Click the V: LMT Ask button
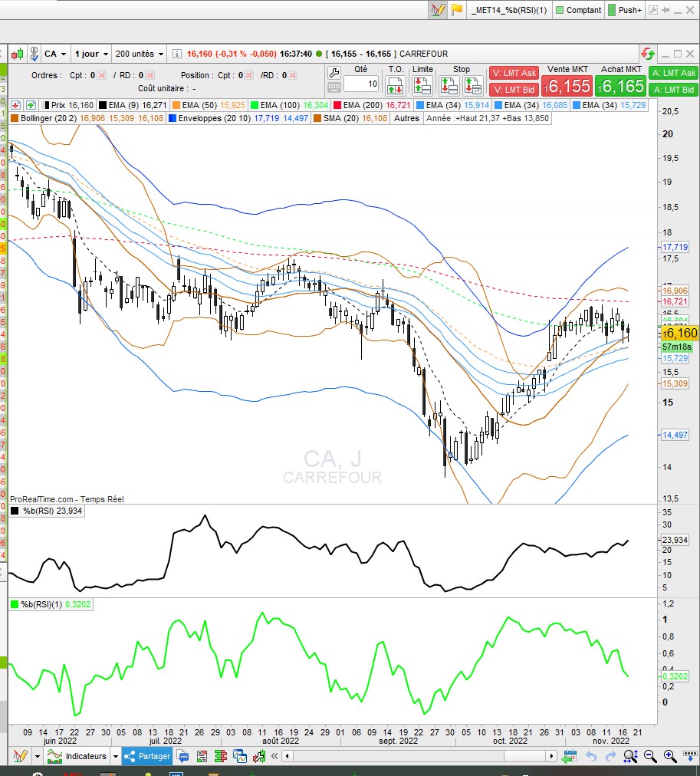700x776 pixels. [514, 73]
